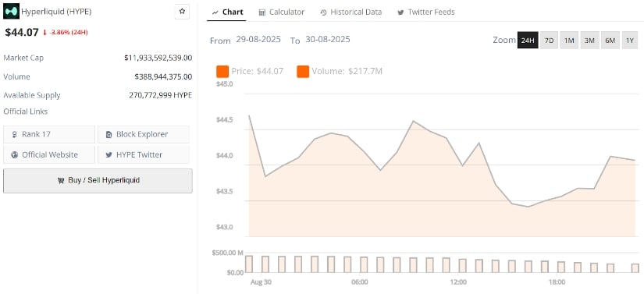Click the calculator grid icon
The image size is (644, 294).
click(262, 12)
